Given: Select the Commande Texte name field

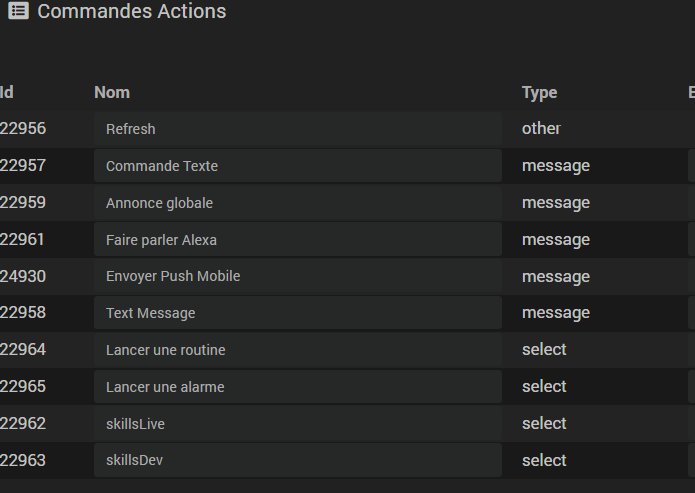Looking at the screenshot, I should (297, 166).
